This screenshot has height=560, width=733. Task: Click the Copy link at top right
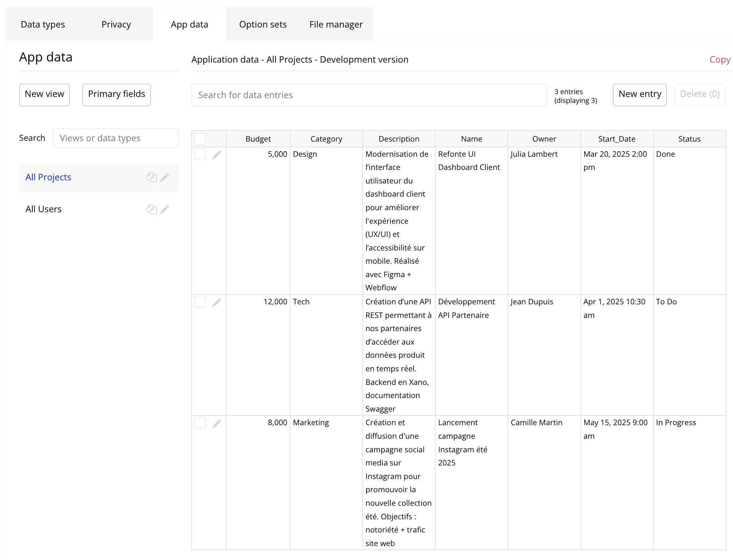click(x=720, y=60)
